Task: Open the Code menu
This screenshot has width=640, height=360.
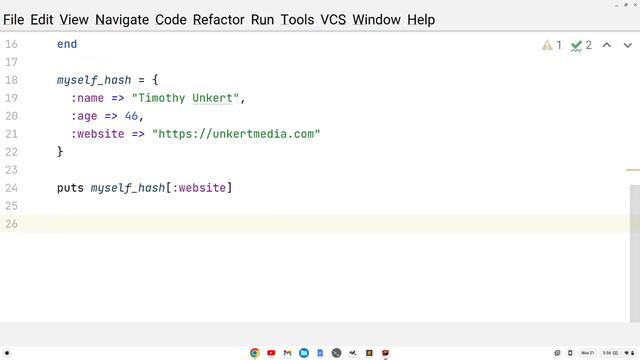Action: point(171,20)
